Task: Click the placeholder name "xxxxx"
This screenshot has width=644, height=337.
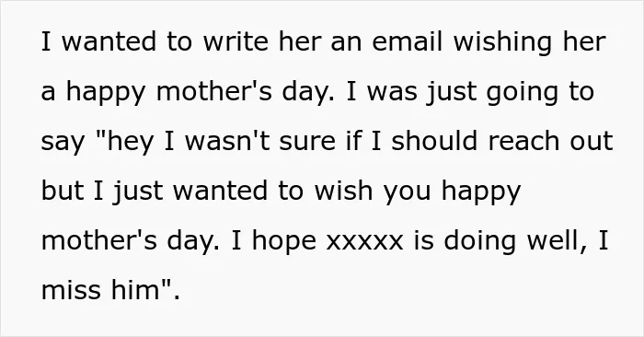Action: click(364, 241)
